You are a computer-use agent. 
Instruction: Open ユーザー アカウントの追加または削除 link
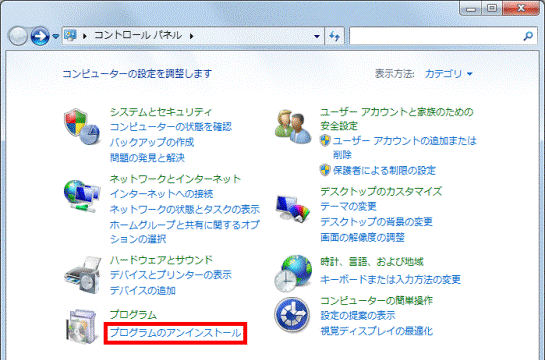point(405,147)
